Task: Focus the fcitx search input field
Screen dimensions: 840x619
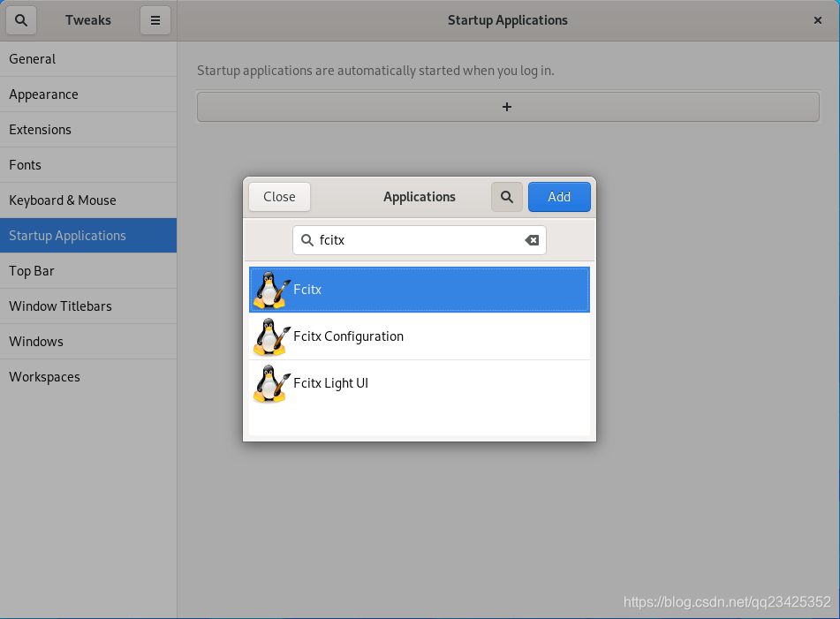Action: tap(420, 240)
